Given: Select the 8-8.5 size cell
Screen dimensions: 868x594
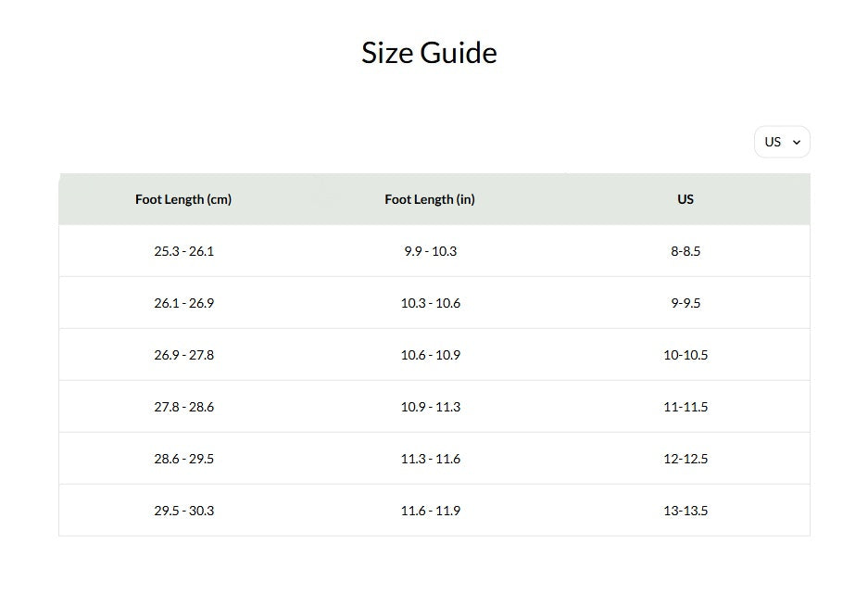Looking at the screenshot, I should (x=685, y=250).
